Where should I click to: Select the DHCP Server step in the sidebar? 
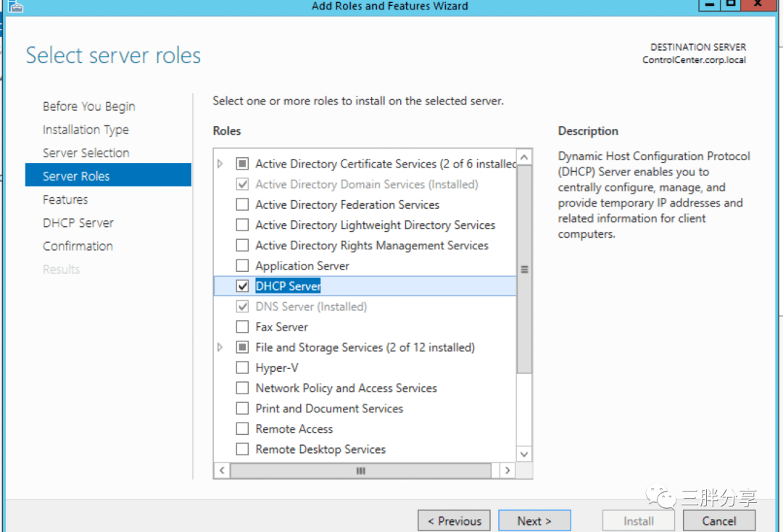pyautogui.click(x=78, y=223)
